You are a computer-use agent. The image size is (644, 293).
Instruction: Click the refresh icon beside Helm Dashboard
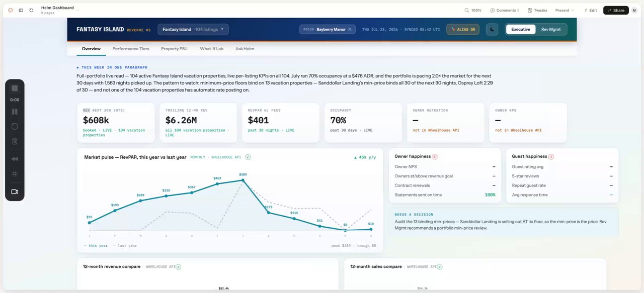(x=31, y=10)
